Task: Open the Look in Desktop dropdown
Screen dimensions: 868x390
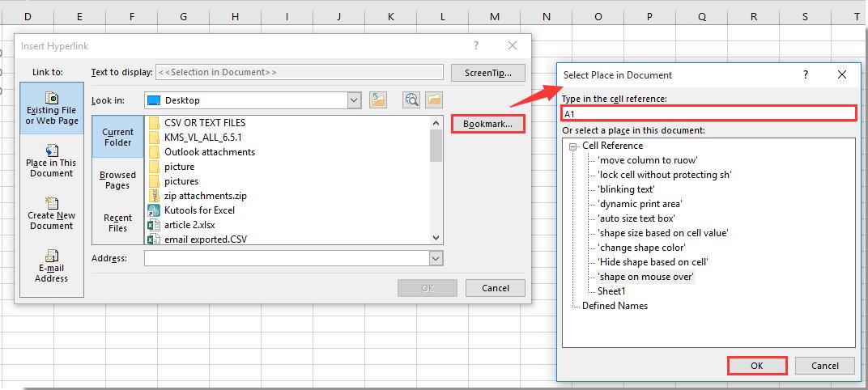Action: pos(355,100)
